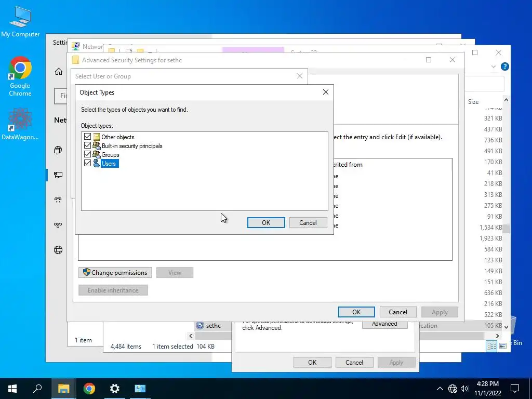Click the Settings Home icon
The width and height of the screenshot is (532, 399).
pyautogui.click(x=59, y=71)
